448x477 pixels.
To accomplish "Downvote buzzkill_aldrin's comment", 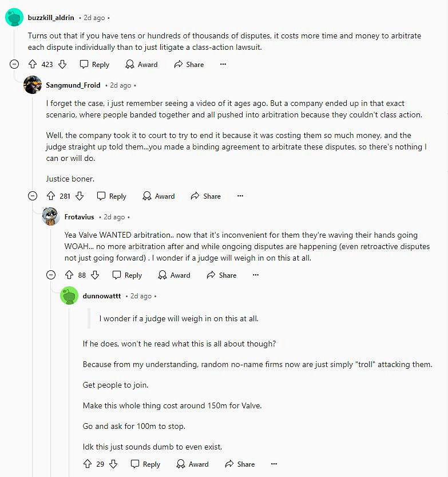I will click(63, 65).
